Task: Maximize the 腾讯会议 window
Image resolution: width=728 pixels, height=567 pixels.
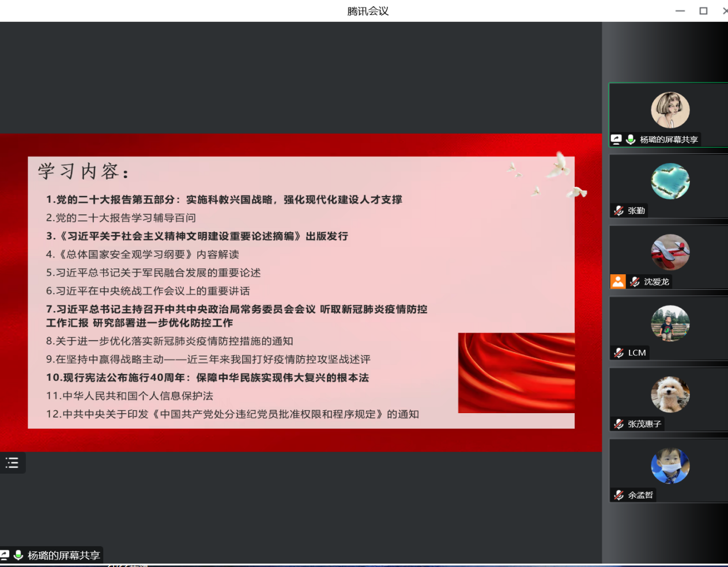Action: coord(703,11)
